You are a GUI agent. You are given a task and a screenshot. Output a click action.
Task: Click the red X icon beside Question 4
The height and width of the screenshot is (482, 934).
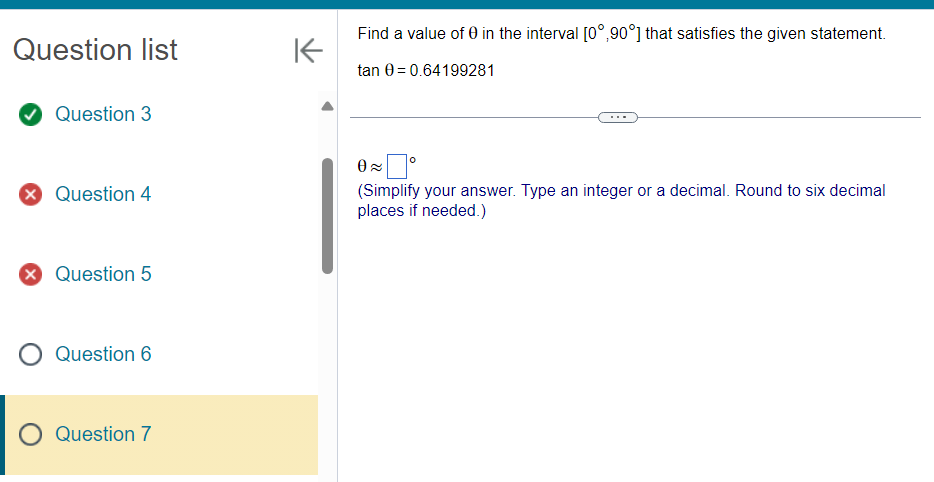coord(30,194)
